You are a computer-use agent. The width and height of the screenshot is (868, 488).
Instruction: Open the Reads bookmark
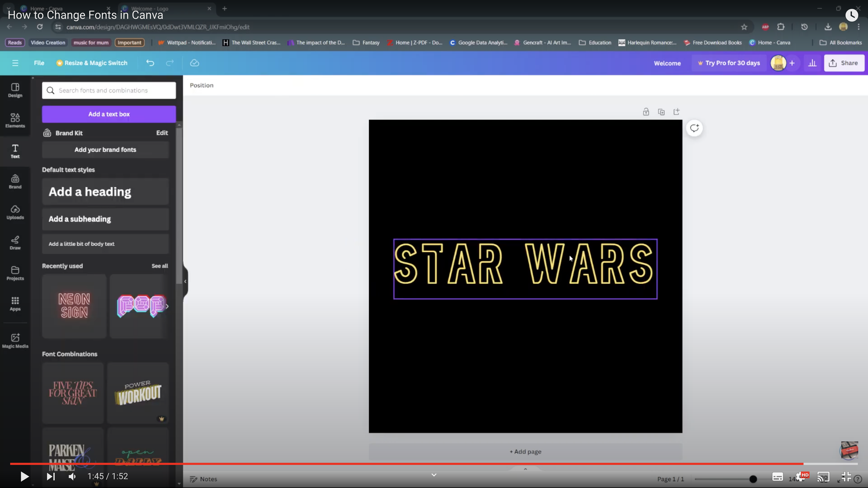15,42
